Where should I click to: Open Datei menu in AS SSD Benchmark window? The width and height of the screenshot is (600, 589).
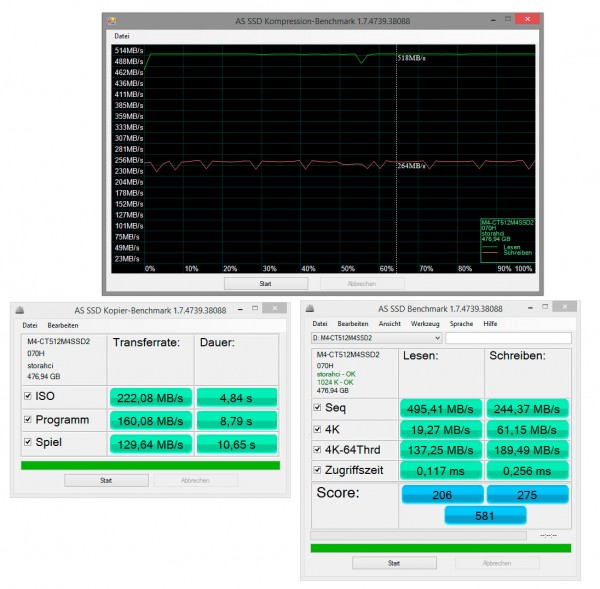tap(320, 324)
